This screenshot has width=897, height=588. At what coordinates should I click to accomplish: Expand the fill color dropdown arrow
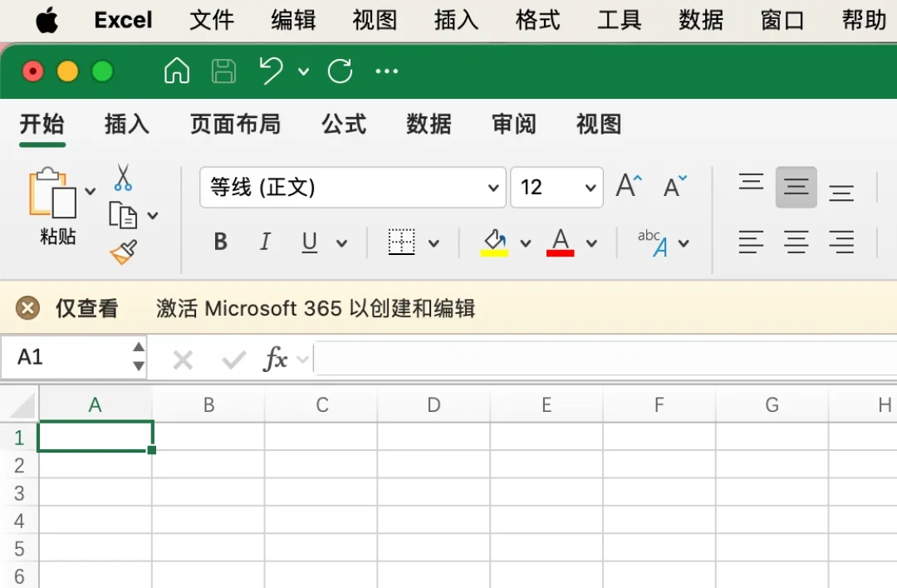526,243
